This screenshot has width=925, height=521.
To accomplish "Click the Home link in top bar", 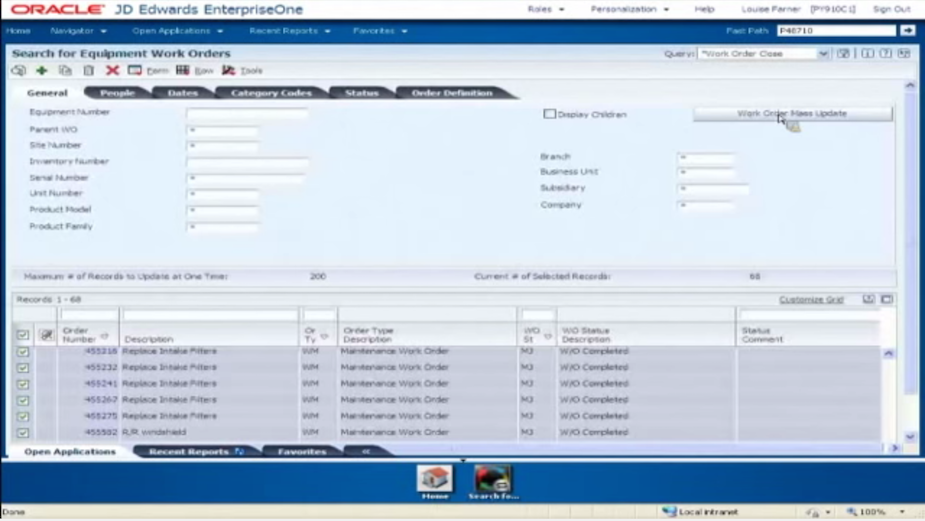I will pos(18,31).
